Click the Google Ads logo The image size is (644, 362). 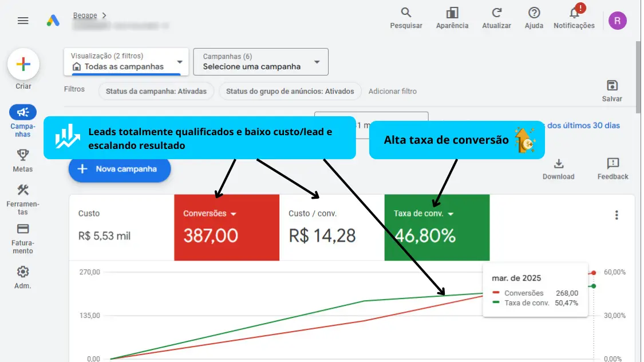coord(53,21)
